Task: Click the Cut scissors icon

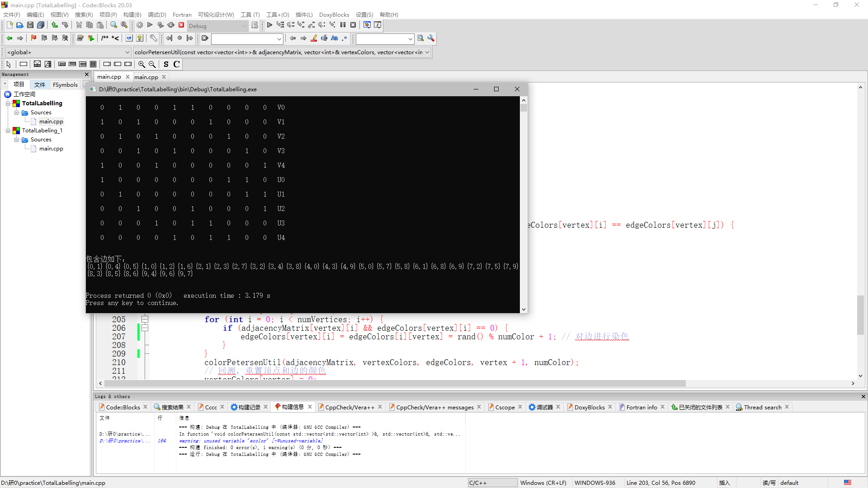Action: click(x=79, y=25)
